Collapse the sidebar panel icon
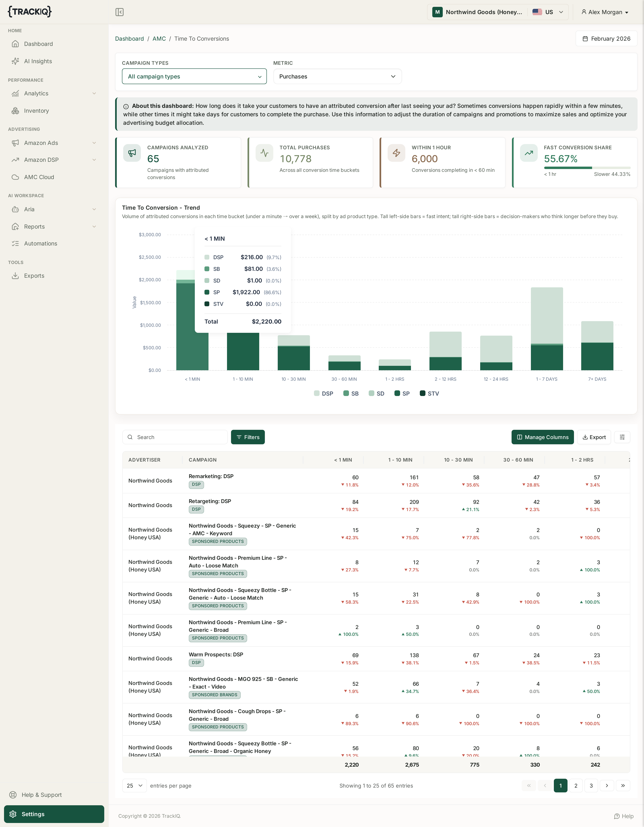The width and height of the screenshot is (644, 827). click(119, 12)
